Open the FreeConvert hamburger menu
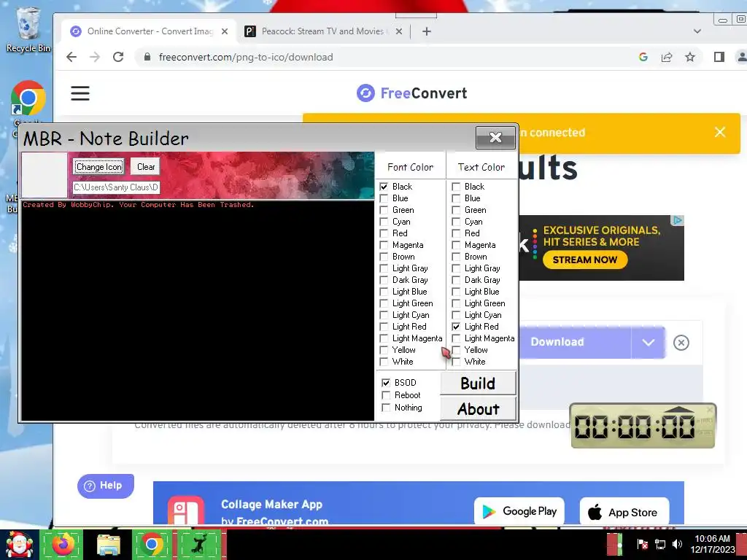Screen dimensions: 747x560 [80, 93]
